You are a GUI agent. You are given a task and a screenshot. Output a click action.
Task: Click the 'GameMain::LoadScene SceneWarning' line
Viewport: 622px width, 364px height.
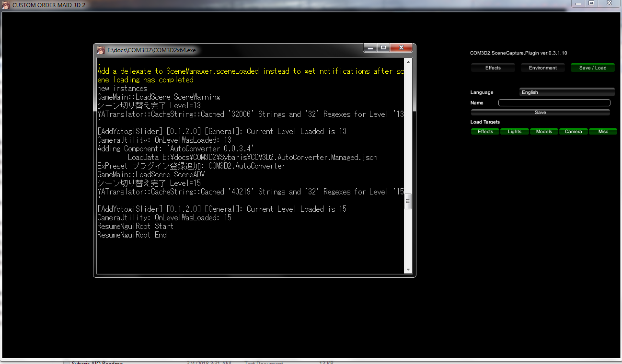159,97
